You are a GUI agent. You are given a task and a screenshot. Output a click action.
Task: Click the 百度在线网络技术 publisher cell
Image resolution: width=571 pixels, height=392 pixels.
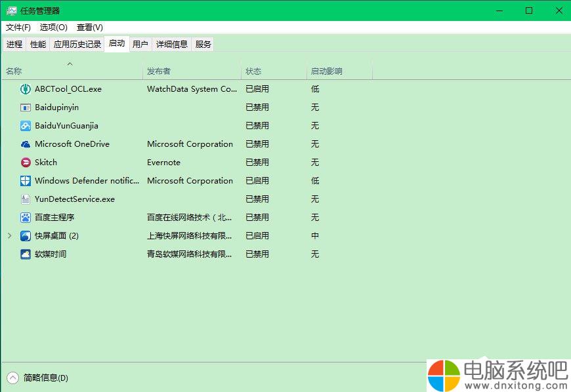click(x=190, y=218)
